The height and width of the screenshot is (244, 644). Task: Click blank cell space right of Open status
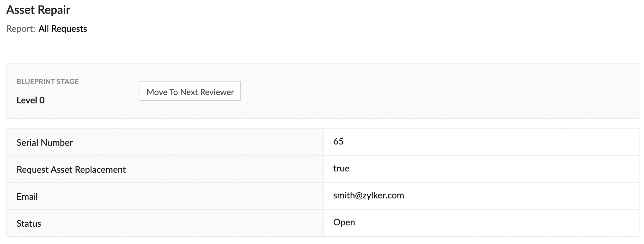point(483,223)
